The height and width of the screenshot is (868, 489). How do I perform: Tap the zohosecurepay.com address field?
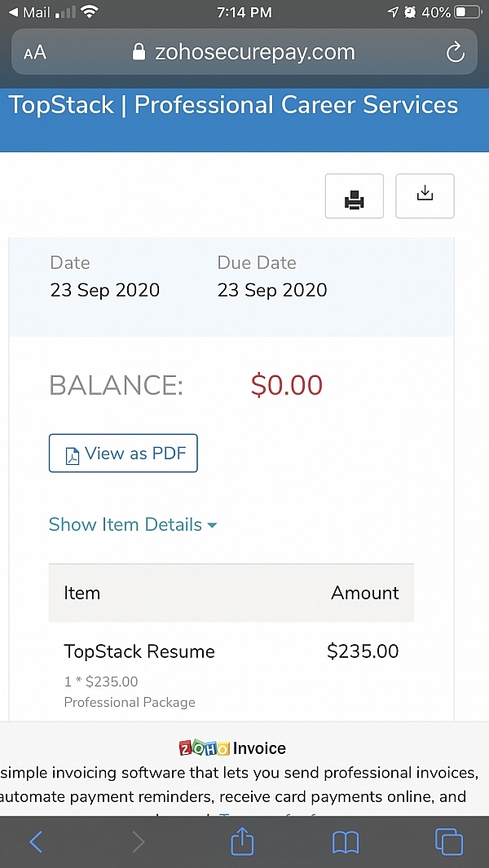pyautogui.click(x=244, y=52)
